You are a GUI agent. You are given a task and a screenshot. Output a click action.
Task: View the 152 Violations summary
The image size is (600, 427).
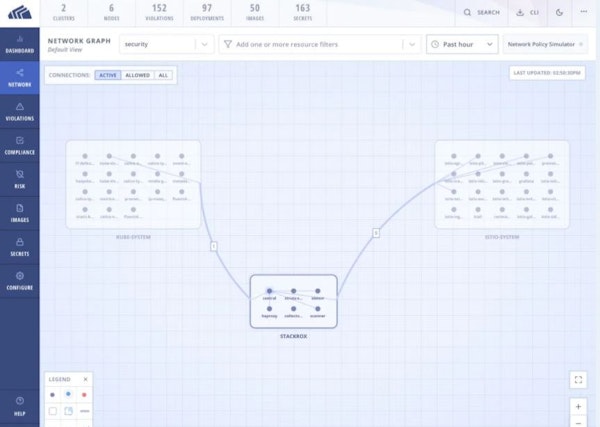[159, 12]
